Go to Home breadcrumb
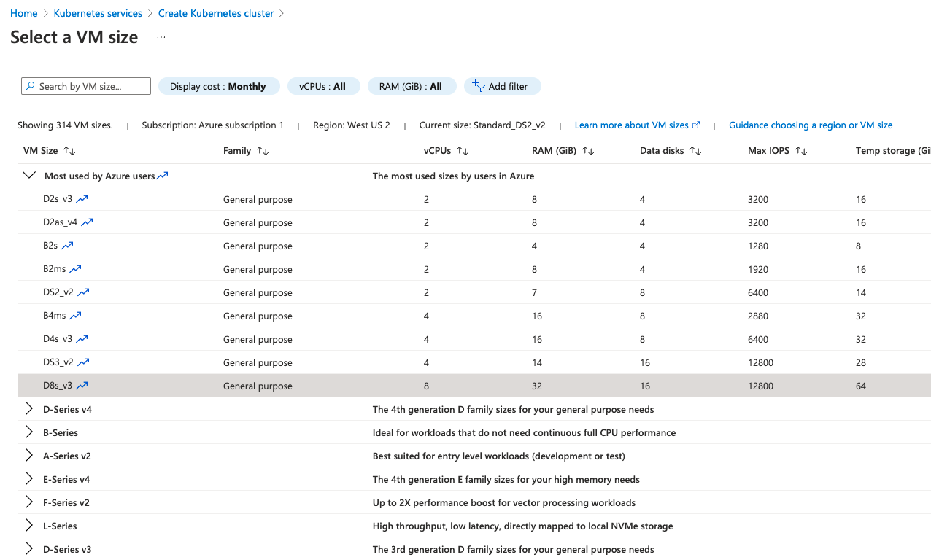Image resolution: width=931 pixels, height=560 pixels. click(x=24, y=13)
